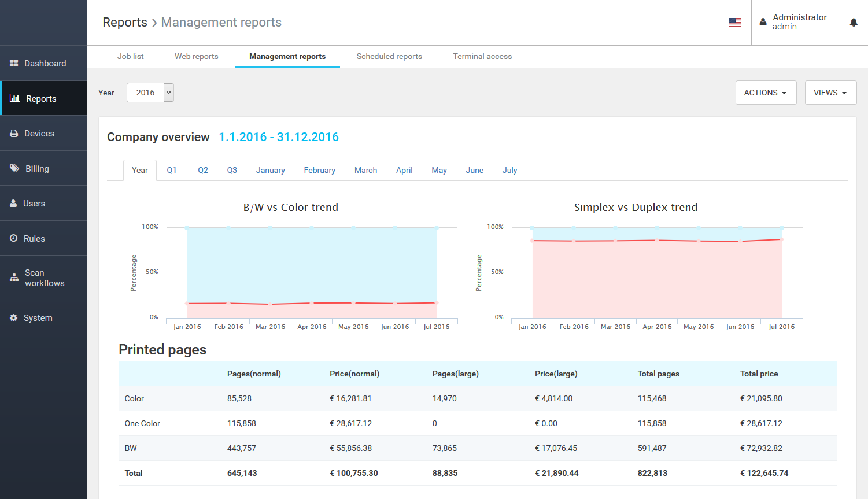Switch to the Scheduled reports tab
Screen dimensions: 868x499
click(389, 57)
